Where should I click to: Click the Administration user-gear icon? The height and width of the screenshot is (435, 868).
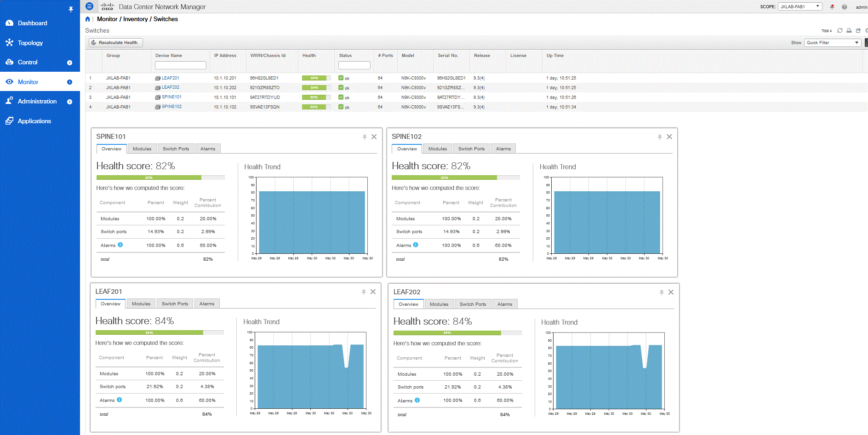coord(9,101)
